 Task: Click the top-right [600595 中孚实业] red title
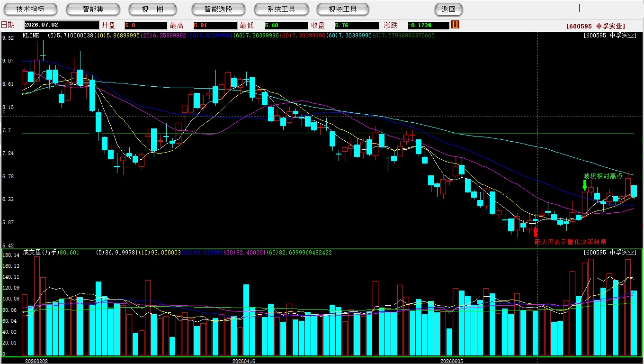pos(596,27)
